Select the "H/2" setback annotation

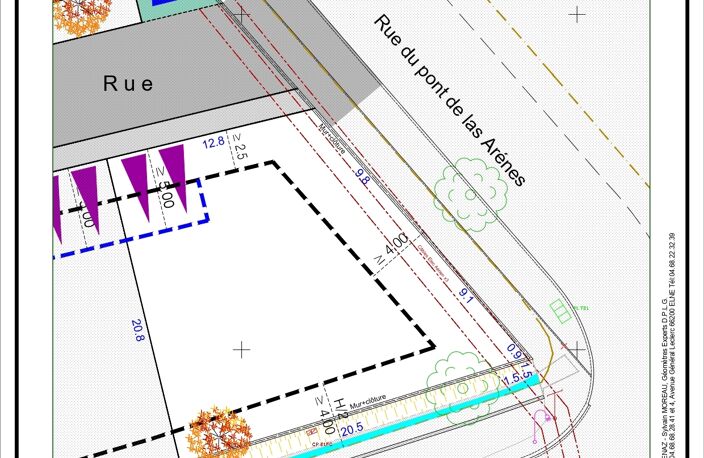click(x=342, y=408)
